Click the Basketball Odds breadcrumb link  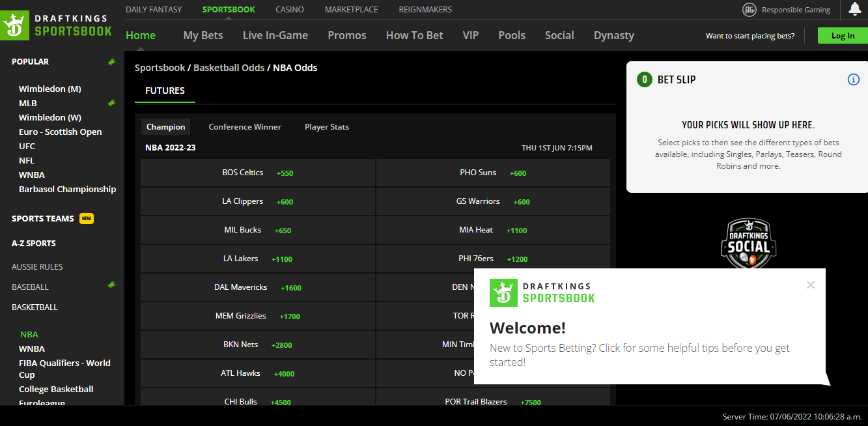click(229, 68)
